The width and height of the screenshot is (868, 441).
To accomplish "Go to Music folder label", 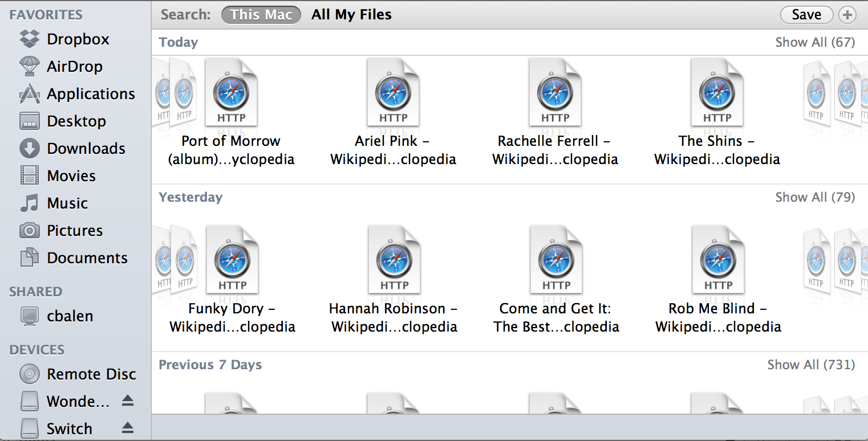I will pos(67,203).
